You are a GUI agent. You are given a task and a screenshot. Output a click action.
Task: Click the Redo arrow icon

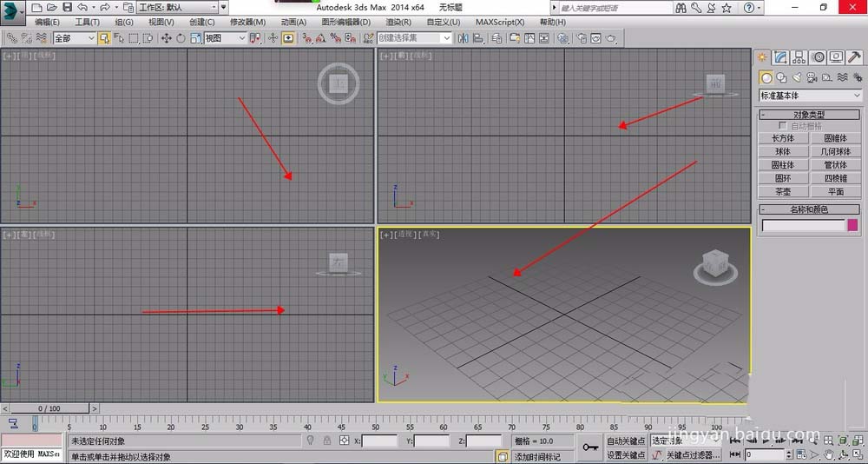pyautogui.click(x=105, y=8)
